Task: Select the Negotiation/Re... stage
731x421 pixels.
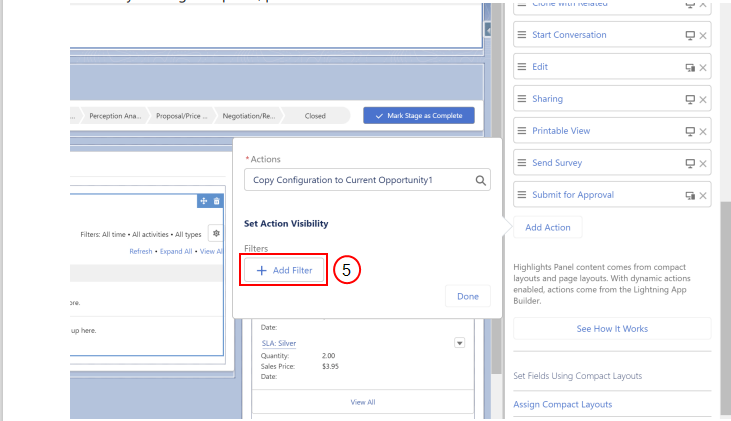Action: [x=248, y=116]
